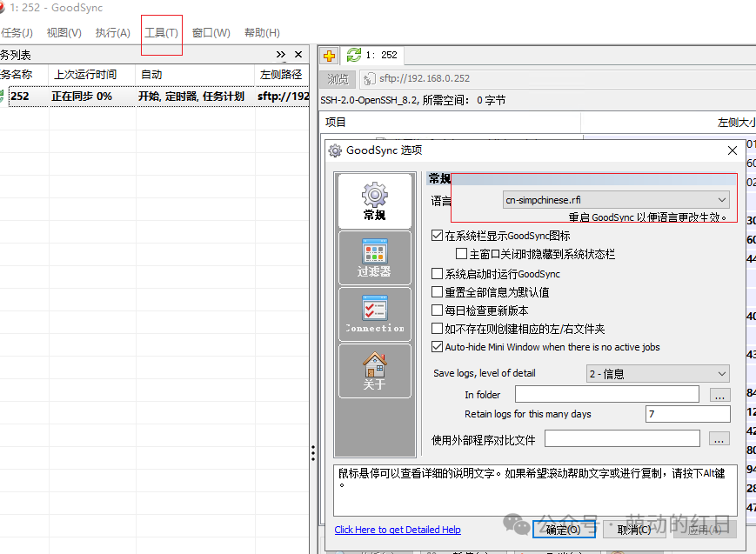
Task: Enable 系统启动时运行GoodSync checkbox
Action: click(437, 274)
